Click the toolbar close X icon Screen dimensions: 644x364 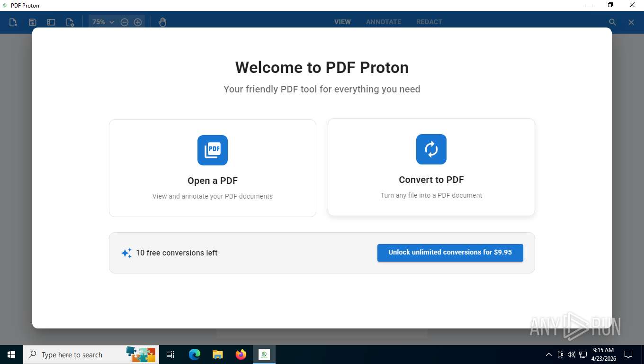631,22
